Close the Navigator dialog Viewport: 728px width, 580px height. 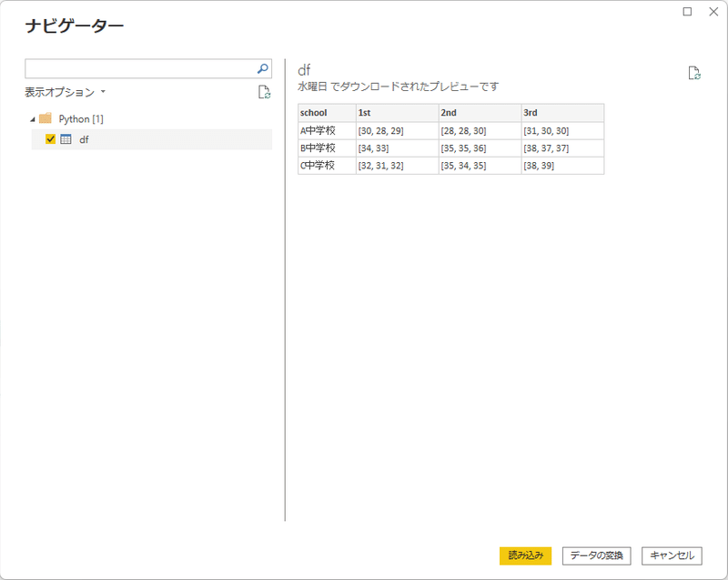pyautogui.click(x=713, y=12)
